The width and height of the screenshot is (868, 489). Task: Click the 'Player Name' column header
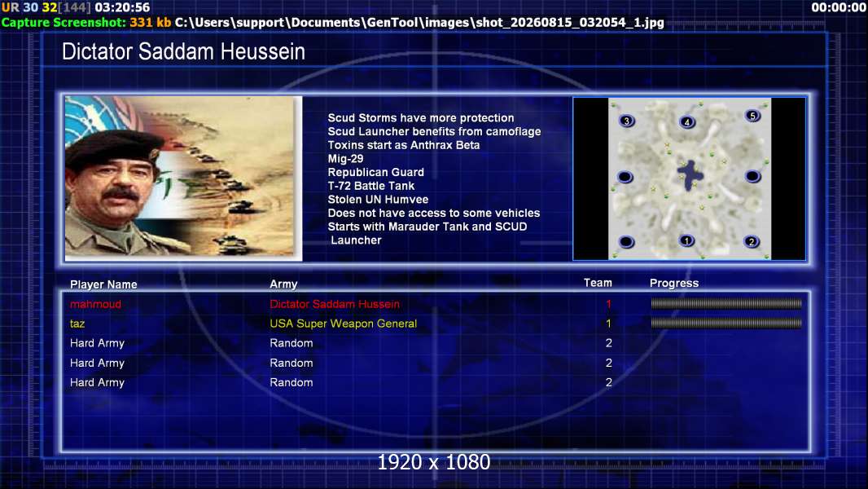103,284
